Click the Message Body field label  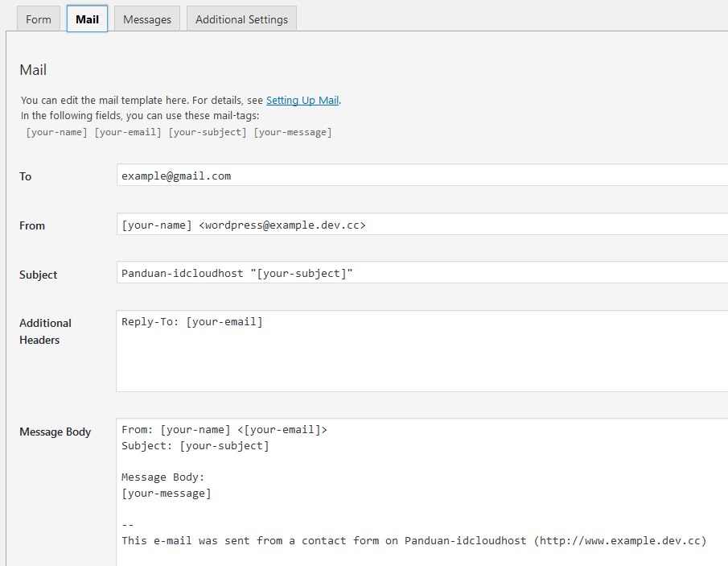tap(55, 432)
